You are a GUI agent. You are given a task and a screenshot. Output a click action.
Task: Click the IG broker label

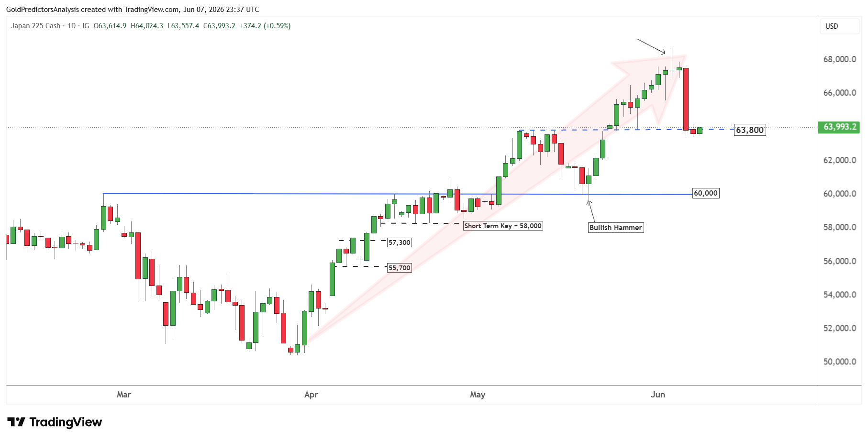tap(86, 26)
